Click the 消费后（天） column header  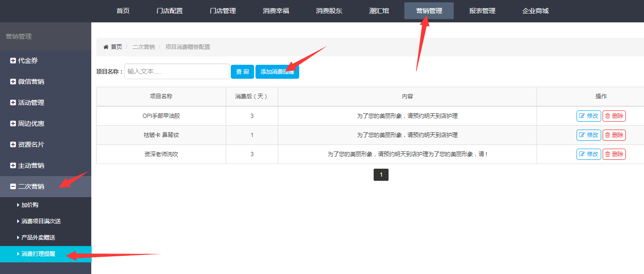[x=252, y=96]
